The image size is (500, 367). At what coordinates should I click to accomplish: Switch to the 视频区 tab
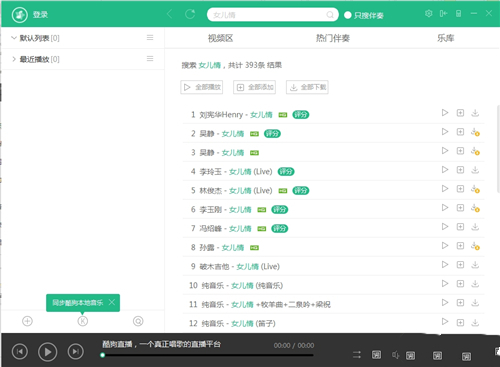[x=220, y=38]
